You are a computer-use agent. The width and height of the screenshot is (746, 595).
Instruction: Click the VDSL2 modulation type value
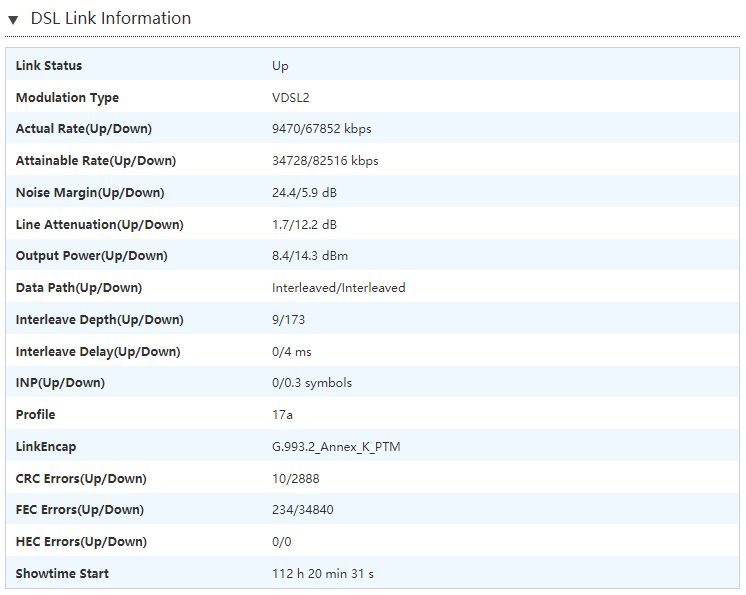click(x=292, y=98)
